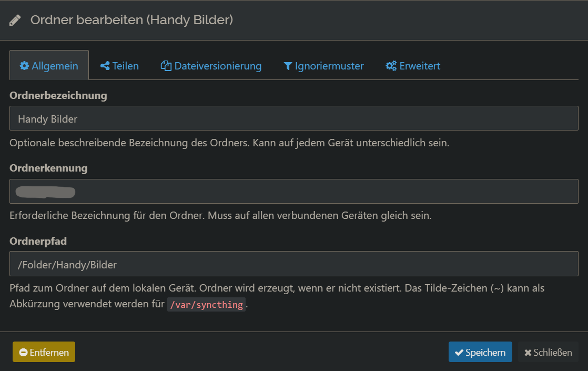Focus the Ordnerbezeichnung field with Handy Bilder
Screen dimensions: 588x371
point(294,118)
